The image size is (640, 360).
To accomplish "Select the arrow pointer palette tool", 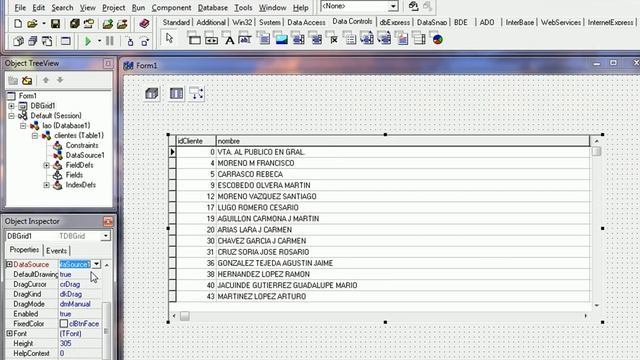I will tap(169, 39).
